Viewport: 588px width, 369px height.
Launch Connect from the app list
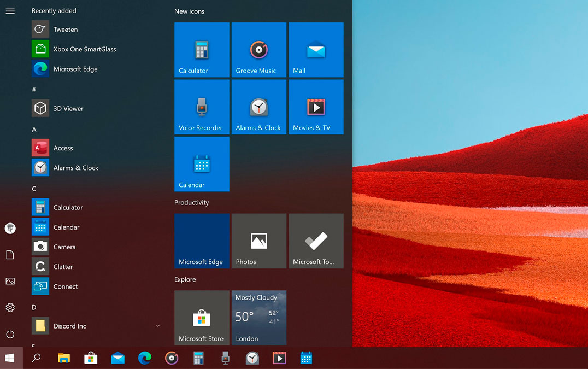click(97, 286)
